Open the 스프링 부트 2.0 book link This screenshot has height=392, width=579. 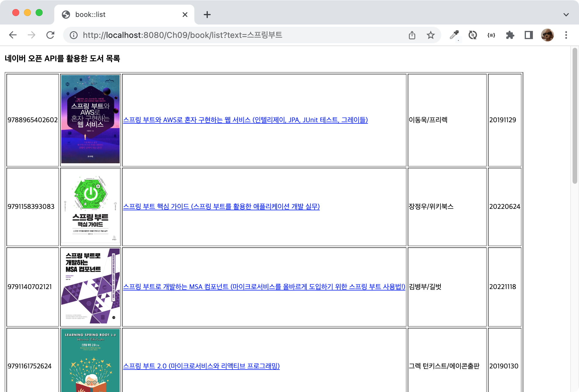tap(201, 366)
